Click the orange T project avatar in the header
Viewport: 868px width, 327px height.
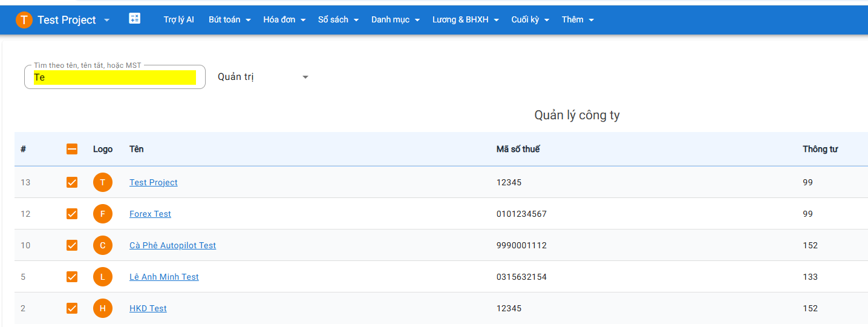[24, 20]
